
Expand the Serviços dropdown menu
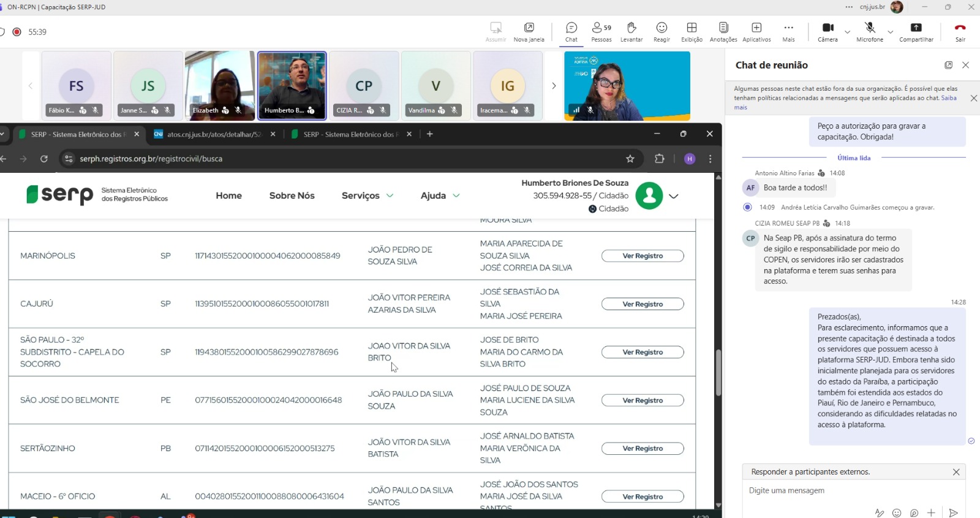pos(367,196)
